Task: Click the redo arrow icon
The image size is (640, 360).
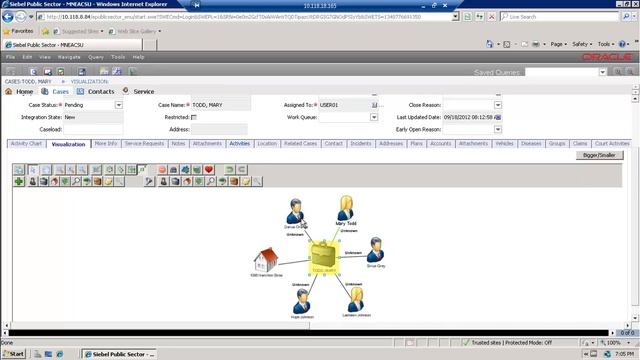Action: pos(242,169)
